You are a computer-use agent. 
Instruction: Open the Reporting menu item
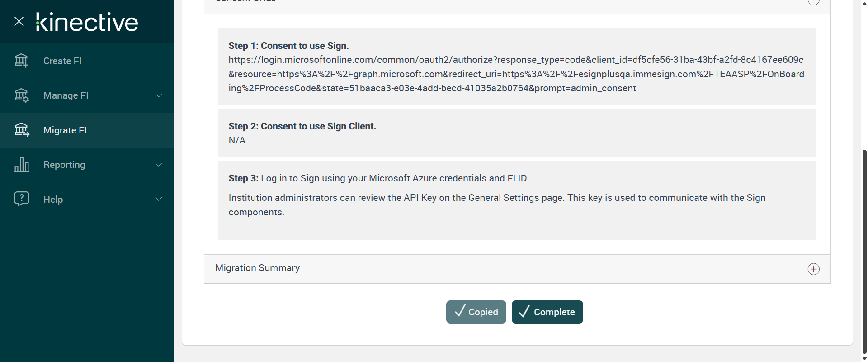point(64,165)
